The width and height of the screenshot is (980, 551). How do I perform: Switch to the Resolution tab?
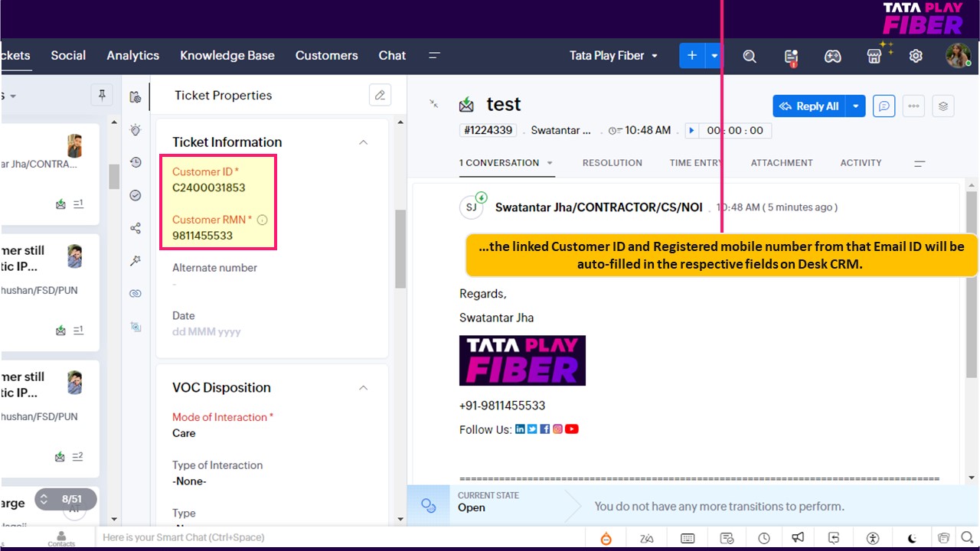click(612, 163)
